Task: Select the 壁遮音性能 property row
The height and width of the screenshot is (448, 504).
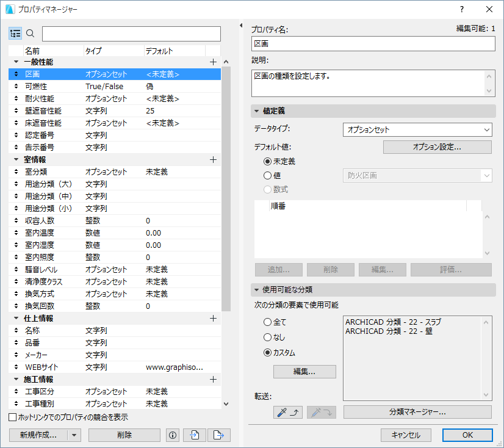Action: [115, 111]
